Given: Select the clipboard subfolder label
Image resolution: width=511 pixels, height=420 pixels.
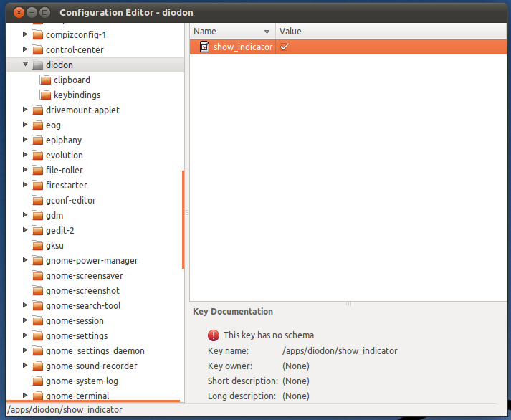Looking at the screenshot, I should click(x=72, y=80).
